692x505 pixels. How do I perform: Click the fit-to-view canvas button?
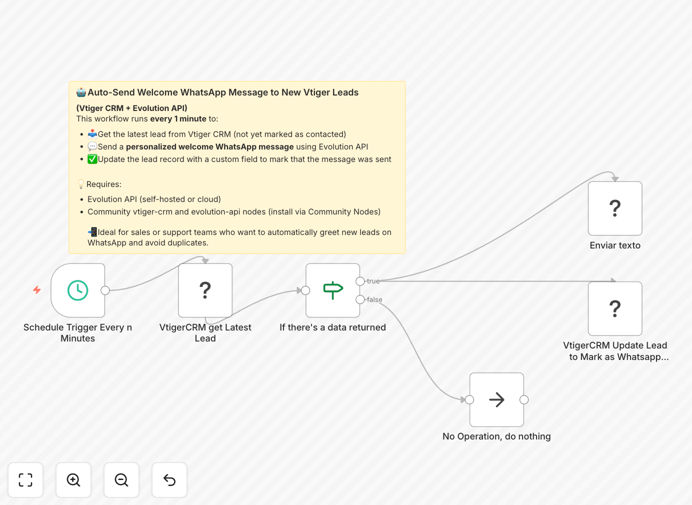pos(26,480)
